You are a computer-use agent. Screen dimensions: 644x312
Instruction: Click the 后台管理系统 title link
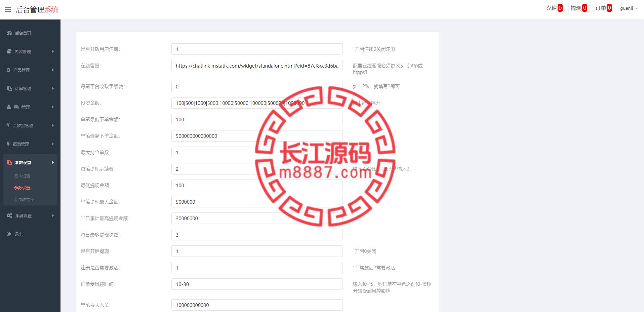37,9
